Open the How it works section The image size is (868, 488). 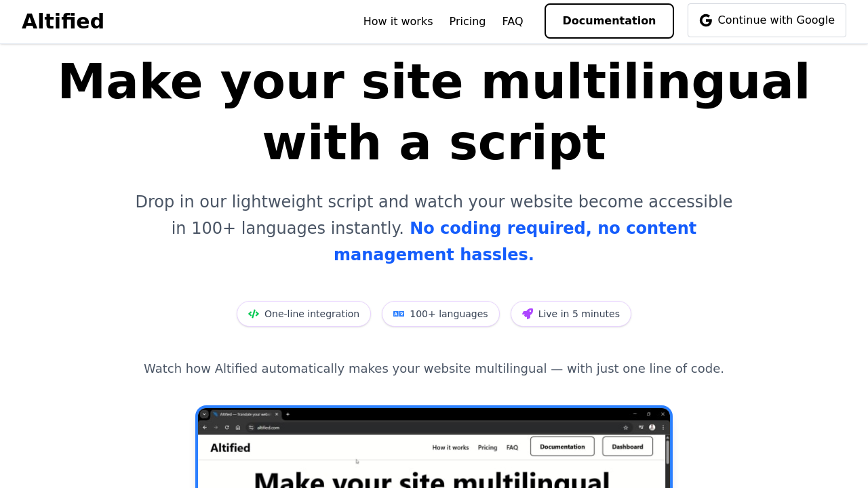click(x=398, y=22)
